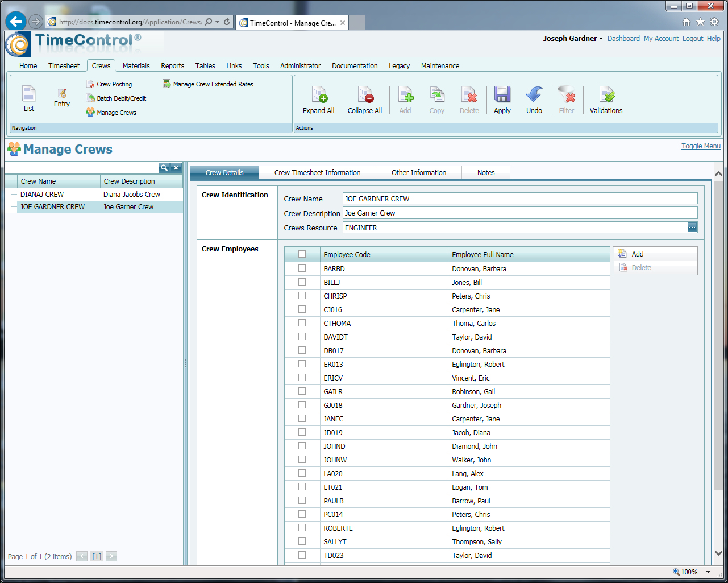Open the Reports menu
This screenshot has height=583, width=728.
[x=173, y=66]
